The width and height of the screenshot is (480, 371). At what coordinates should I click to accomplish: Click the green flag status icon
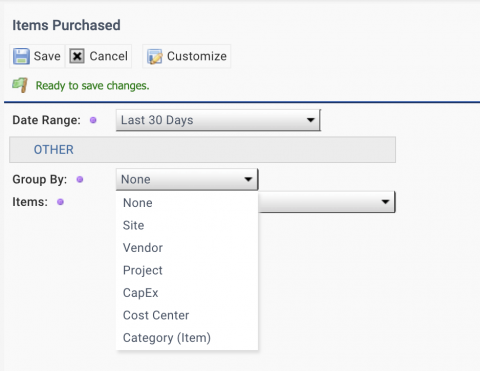[20, 85]
